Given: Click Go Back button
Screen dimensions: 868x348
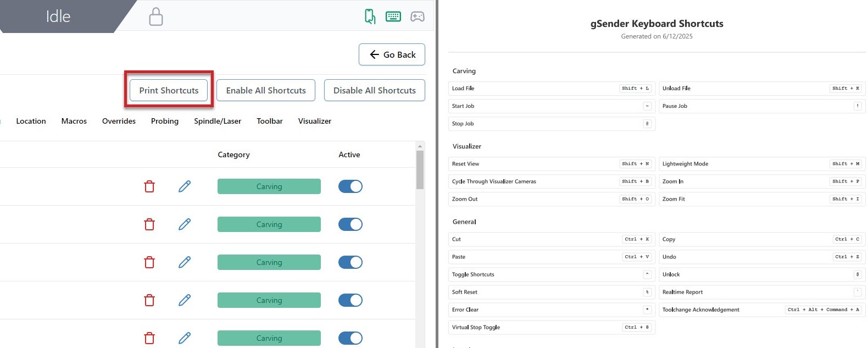Looking at the screenshot, I should pyautogui.click(x=392, y=54).
